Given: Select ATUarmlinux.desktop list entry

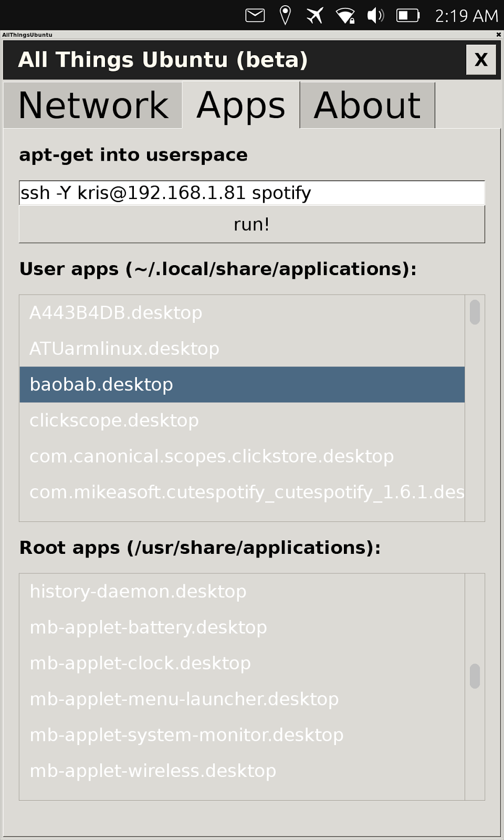Looking at the screenshot, I should pyautogui.click(x=242, y=349).
